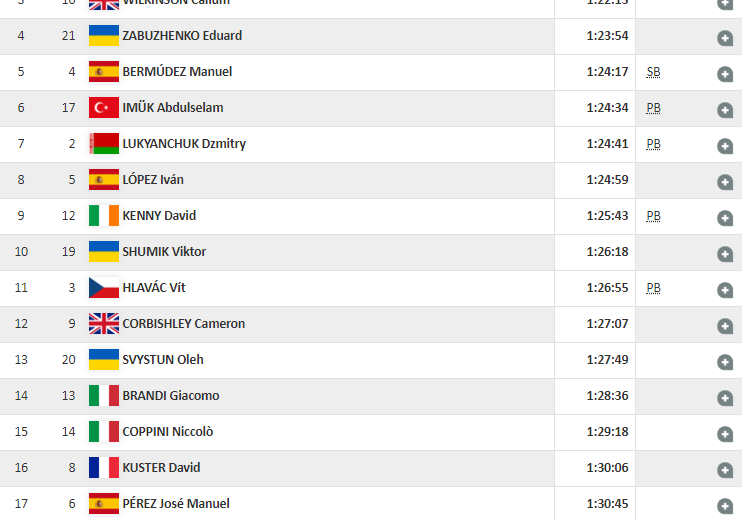Image resolution: width=744 pixels, height=520 pixels.
Task: Click plus icon for HLAVÁC Vít
Action: pyautogui.click(x=725, y=290)
